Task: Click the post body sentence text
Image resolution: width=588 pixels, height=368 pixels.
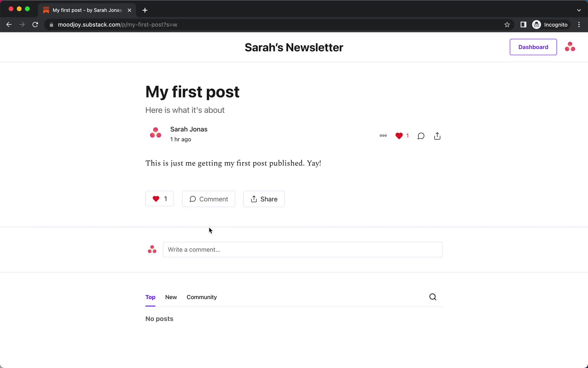Action: (233, 163)
